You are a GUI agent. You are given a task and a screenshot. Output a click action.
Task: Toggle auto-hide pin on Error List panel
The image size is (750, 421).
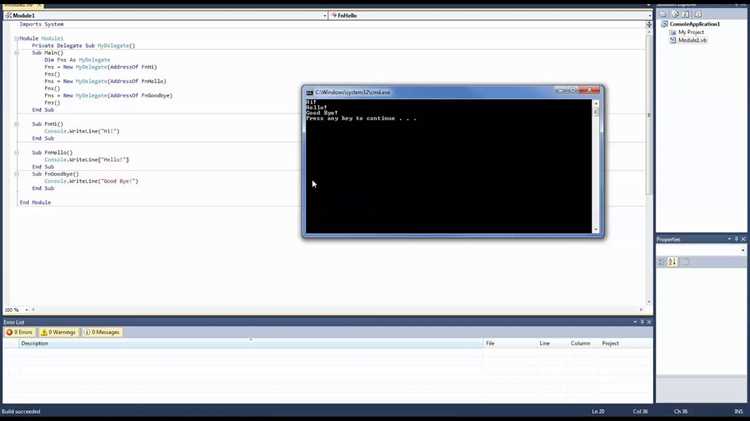pos(642,322)
